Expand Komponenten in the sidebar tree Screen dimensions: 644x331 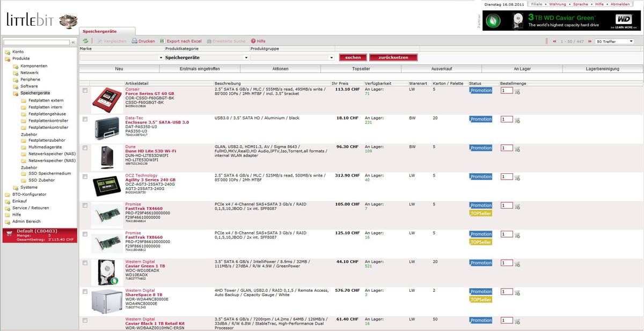(x=16, y=66)
